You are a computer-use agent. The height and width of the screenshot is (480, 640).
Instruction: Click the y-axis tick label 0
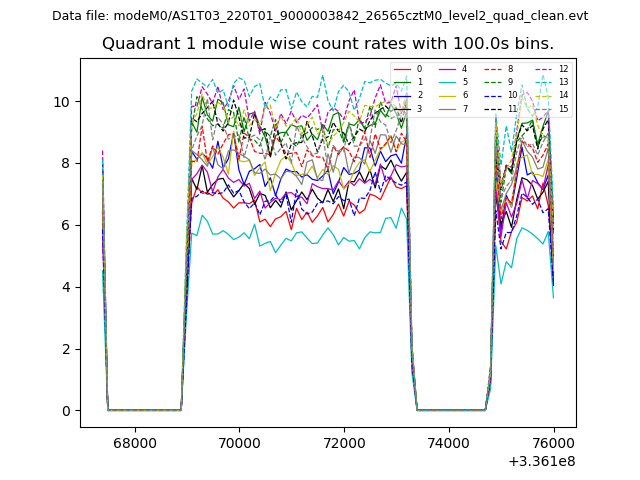point(66,411)
